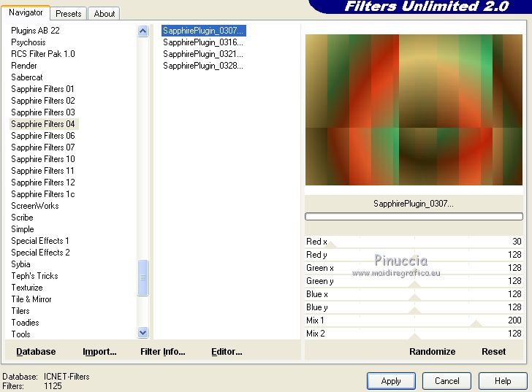532x392 pixels.
Task: Select Special Effects 2 category
Action: (x=40, y=253)
